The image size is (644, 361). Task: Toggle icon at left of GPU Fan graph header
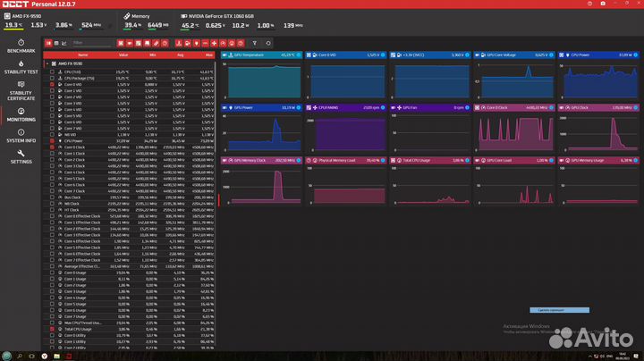coord(393,107)
